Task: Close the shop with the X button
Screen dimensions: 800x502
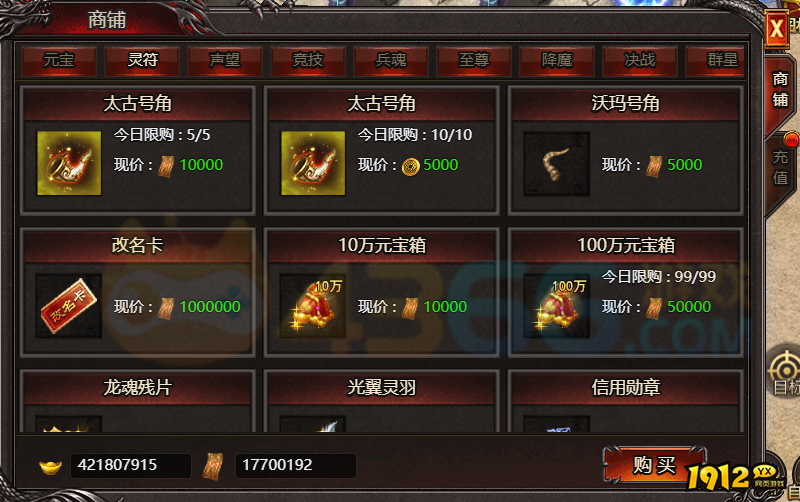Action: coord(777,29)
